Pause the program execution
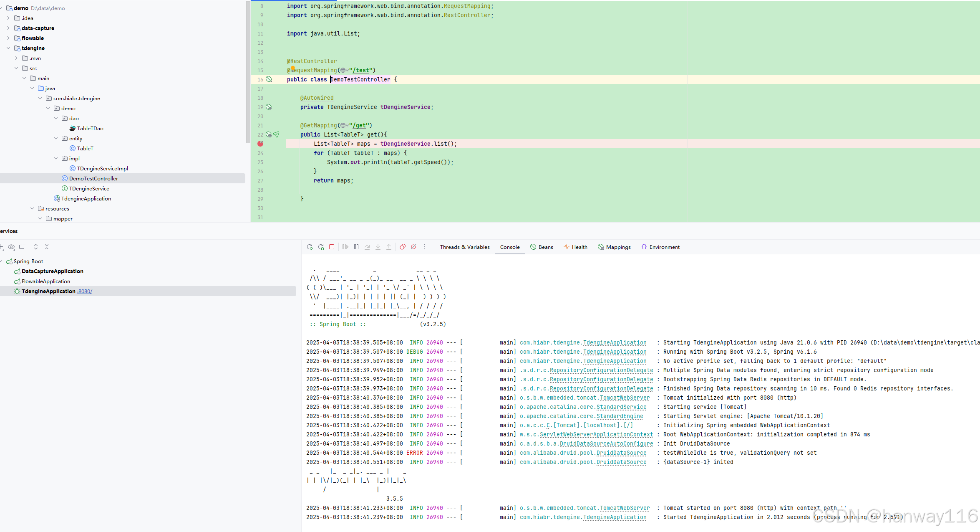 pyautogui.click(x=356, y=247)
